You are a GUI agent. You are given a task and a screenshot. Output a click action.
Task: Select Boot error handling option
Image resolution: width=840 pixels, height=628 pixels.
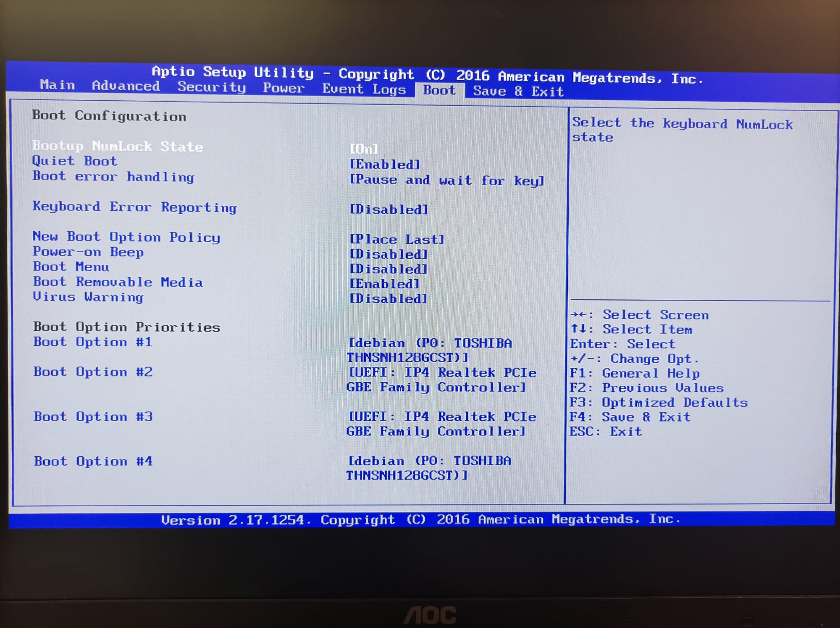click(x=113, y=177)
